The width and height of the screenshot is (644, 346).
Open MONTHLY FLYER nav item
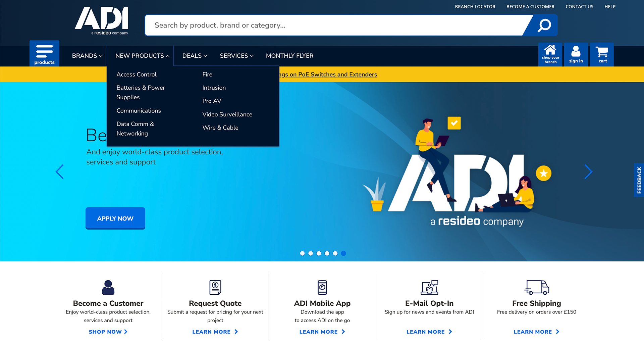(x=290, y=56)
